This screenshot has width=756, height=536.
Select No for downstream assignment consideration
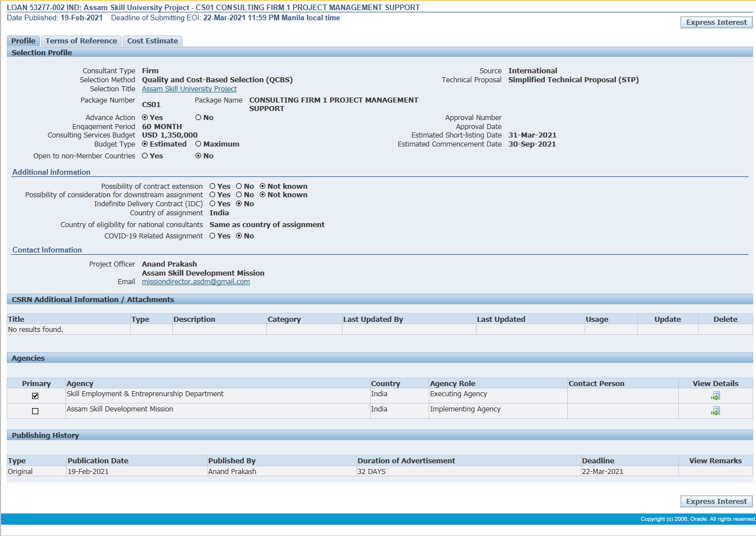(x=239, y=194)
